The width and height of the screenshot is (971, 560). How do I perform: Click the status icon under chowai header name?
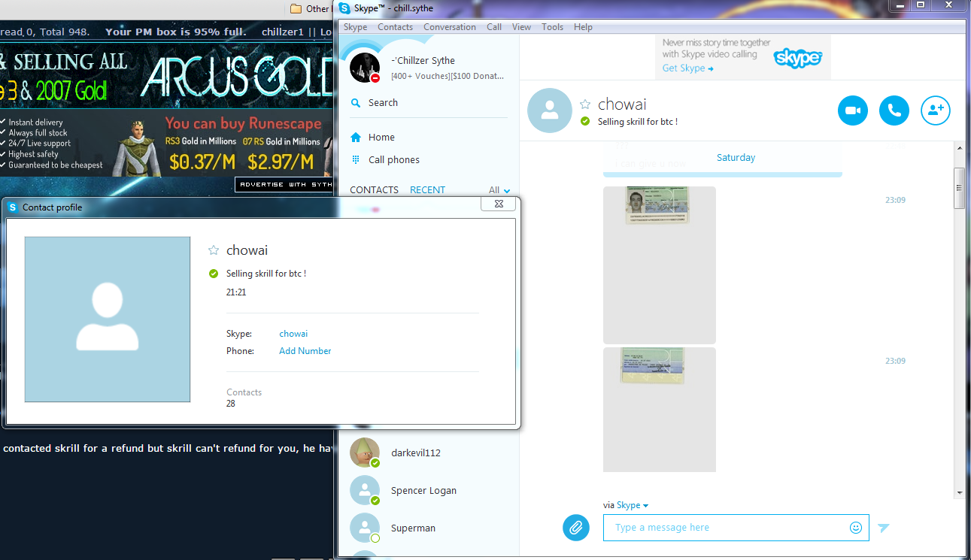(585, 121)
